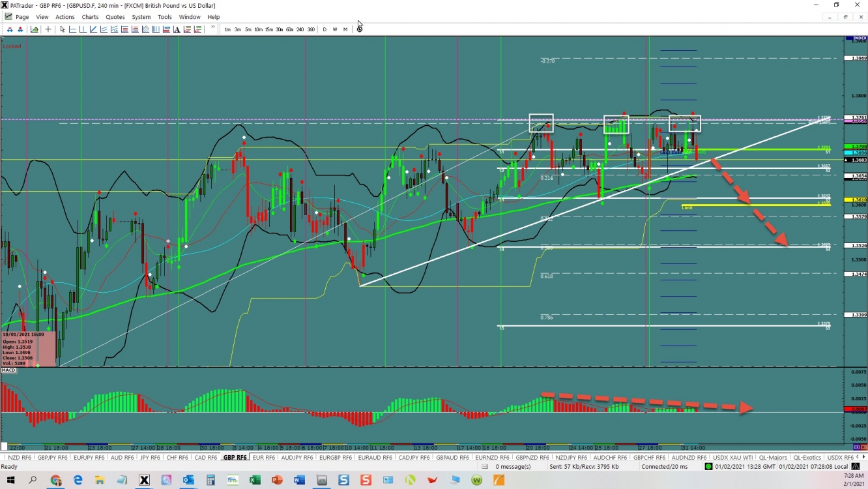
Task: Switch to EURGBP RF6 tab
Action: click(335, 458)
